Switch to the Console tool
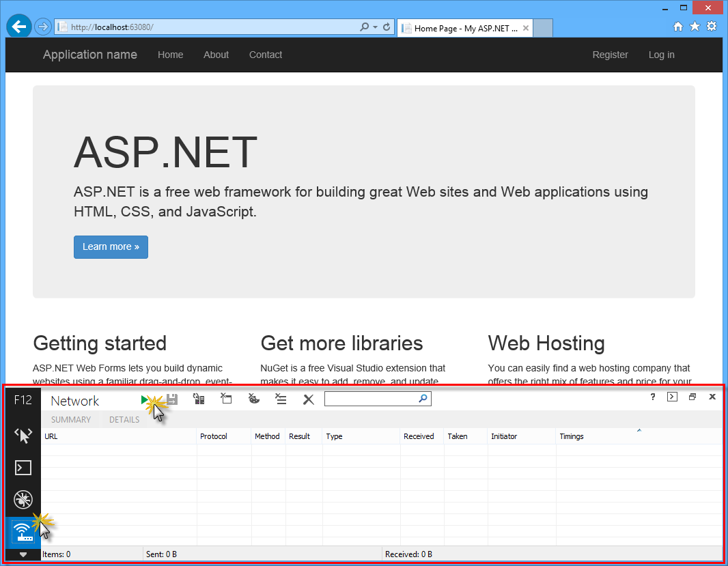Screen dimensions: 728x566 pyautogui.click(x=23, y=468)
